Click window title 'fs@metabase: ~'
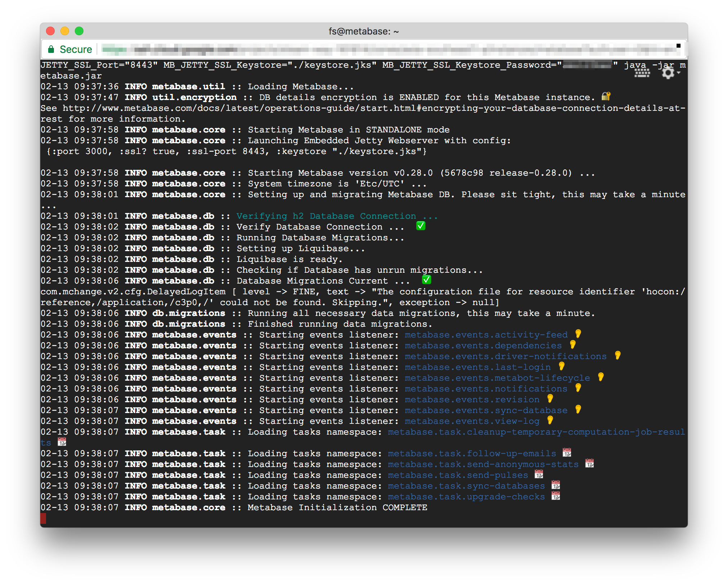This screenshot has height=585, width=728. pyautogui.click(x=364, y=31)
